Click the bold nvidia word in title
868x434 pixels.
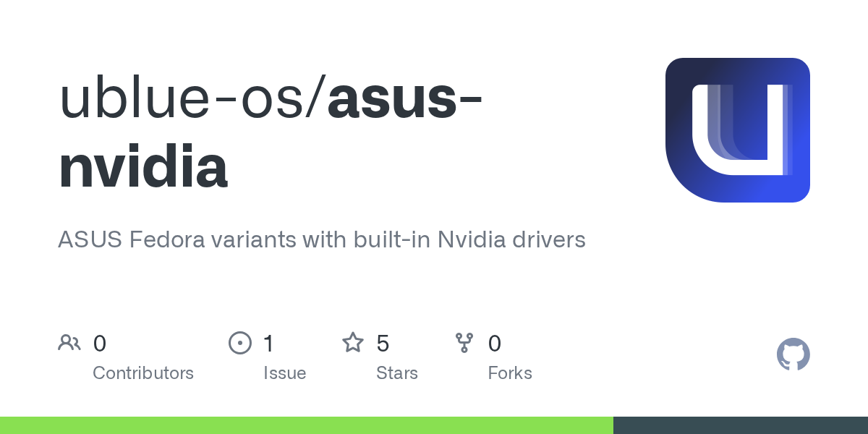point(143,168)
